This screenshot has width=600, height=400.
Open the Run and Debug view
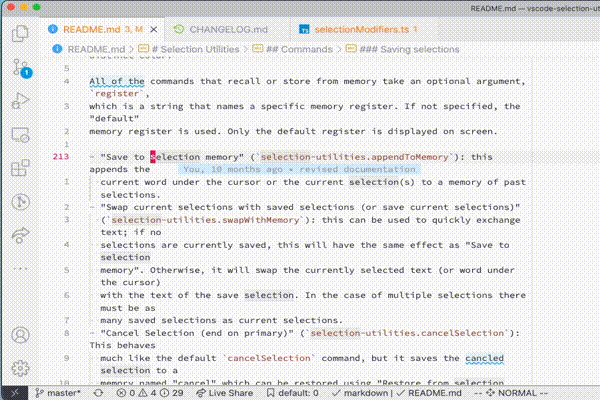coord(20,101)
